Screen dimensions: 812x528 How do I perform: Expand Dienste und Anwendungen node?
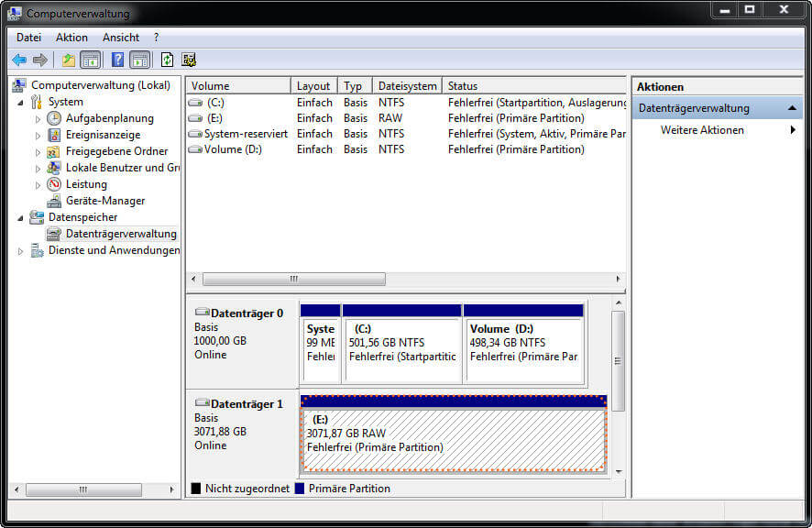pos(21,251)
